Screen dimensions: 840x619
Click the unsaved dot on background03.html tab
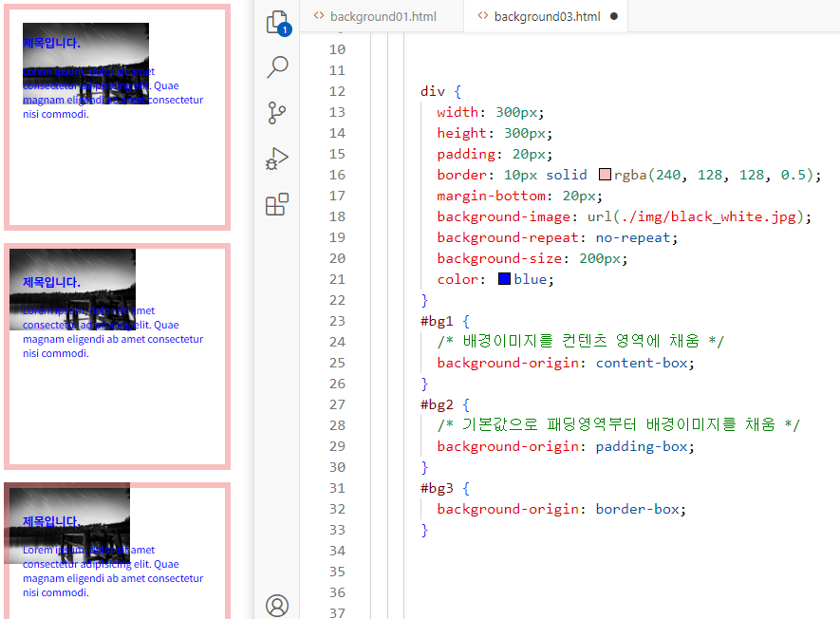(614, 16)
